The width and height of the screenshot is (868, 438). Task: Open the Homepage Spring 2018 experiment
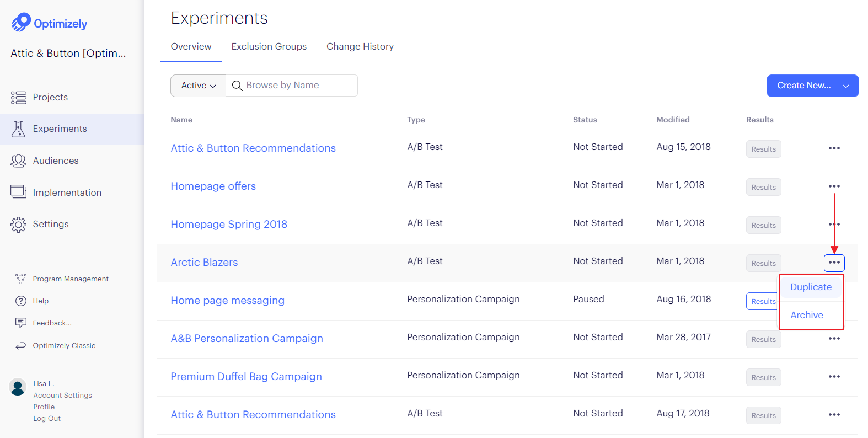[x=229, y=225]
